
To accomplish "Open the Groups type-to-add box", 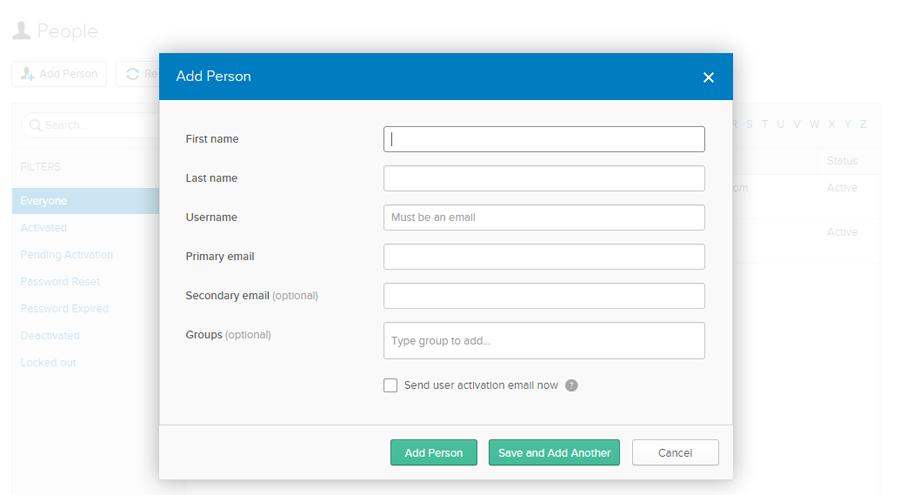I will (x=543, y=340).
